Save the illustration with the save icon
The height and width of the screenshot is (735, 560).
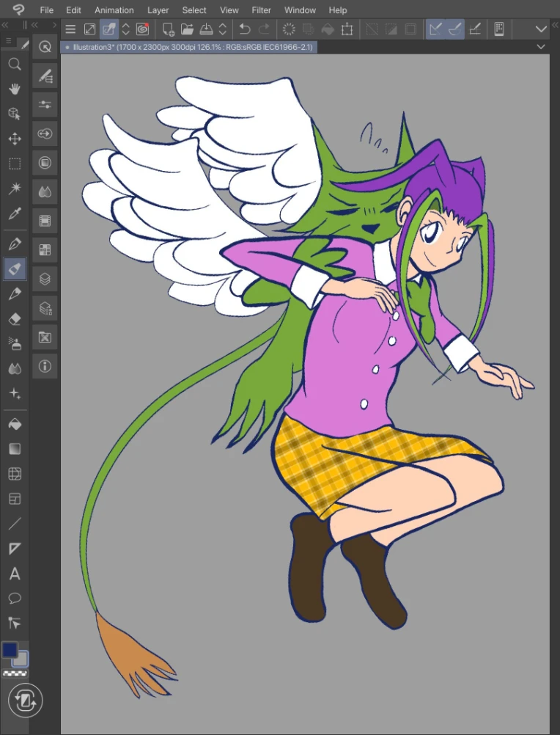click(207, 29)
